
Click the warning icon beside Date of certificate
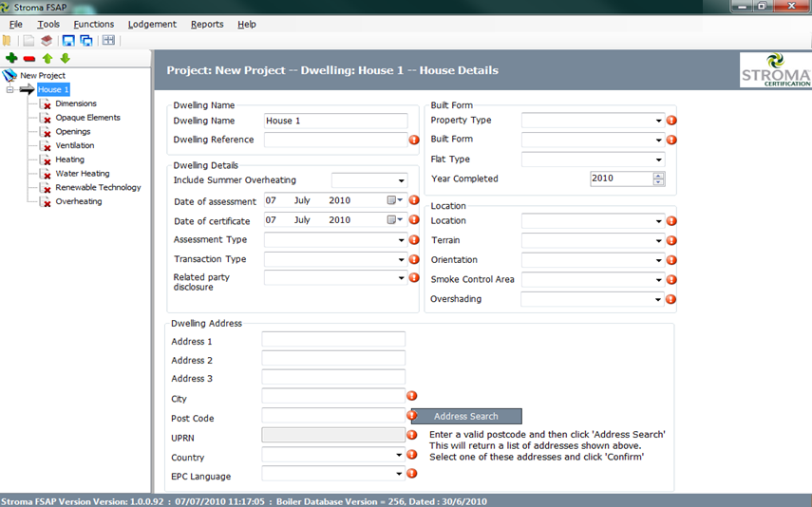point(414,219)
